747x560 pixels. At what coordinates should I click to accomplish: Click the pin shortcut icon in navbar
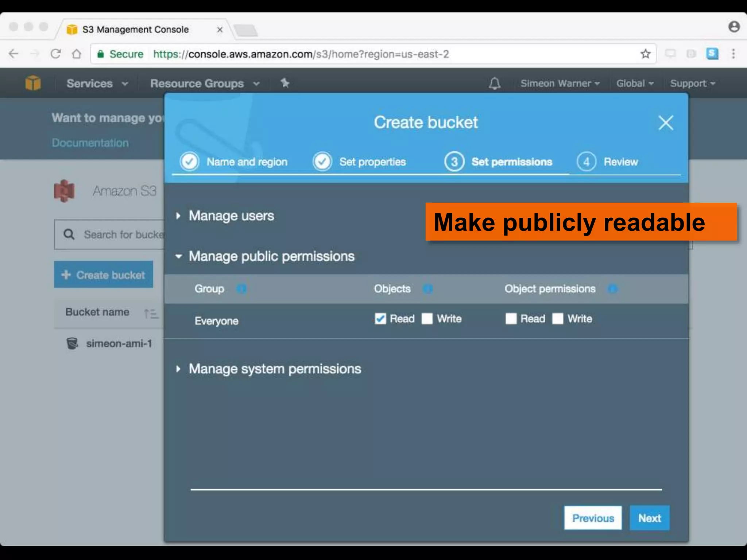click(285, 83)
